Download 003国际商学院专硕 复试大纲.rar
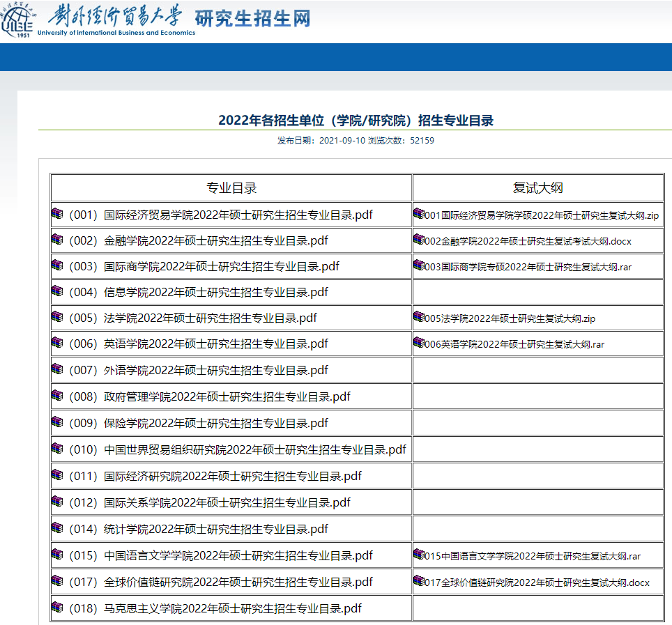The width and height of the screenshot is (672, 625). coord(528,267)
